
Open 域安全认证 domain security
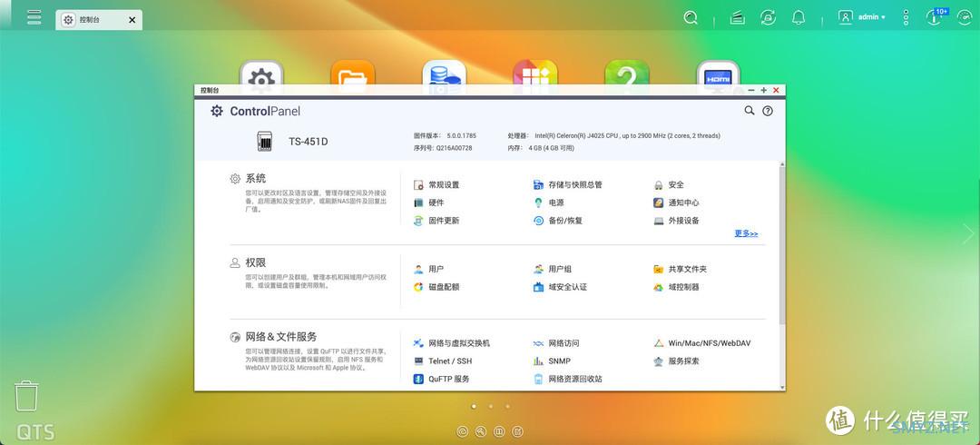tap(560, 287)
